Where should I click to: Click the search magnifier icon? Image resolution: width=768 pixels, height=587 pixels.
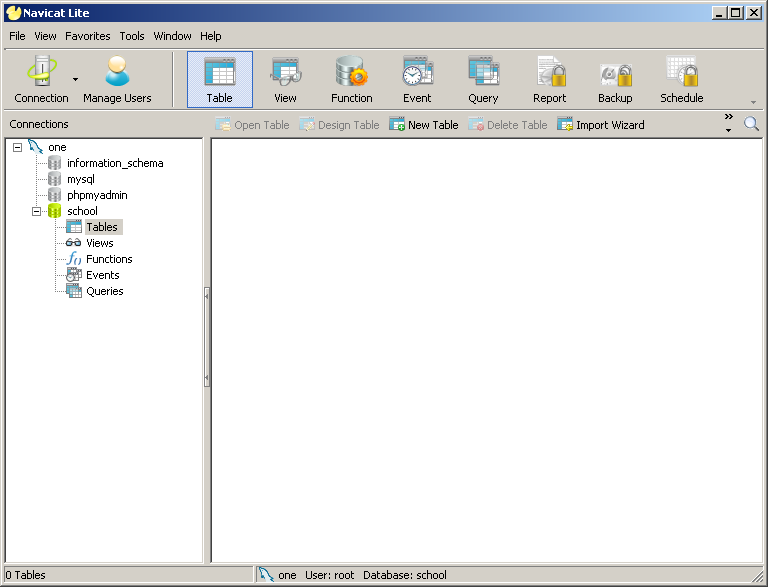click(751, 124)
